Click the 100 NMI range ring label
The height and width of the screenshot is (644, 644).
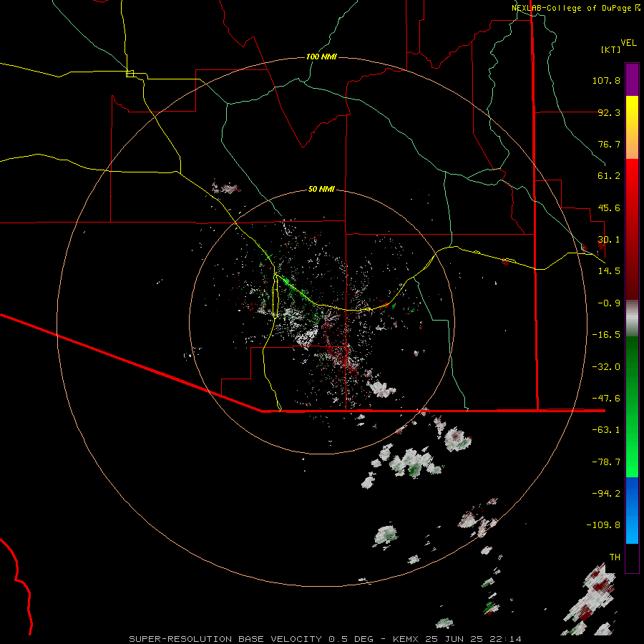pyautogui.click(x=321, y=57)
